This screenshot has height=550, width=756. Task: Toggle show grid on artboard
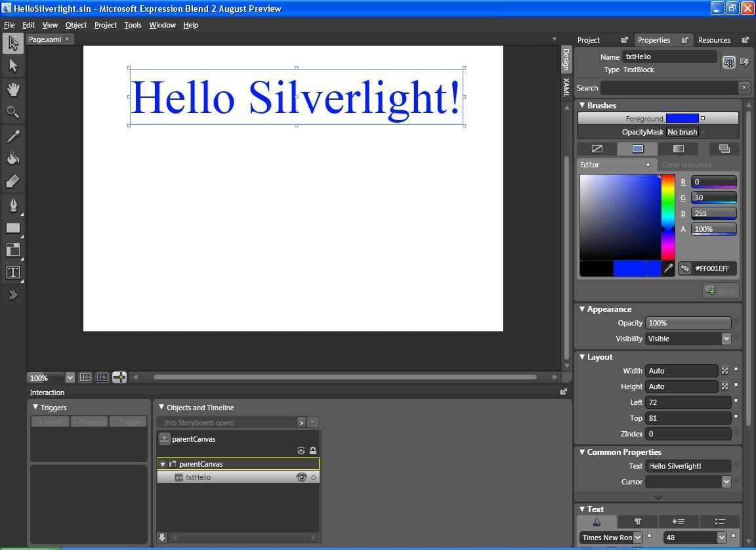(85, 377)
